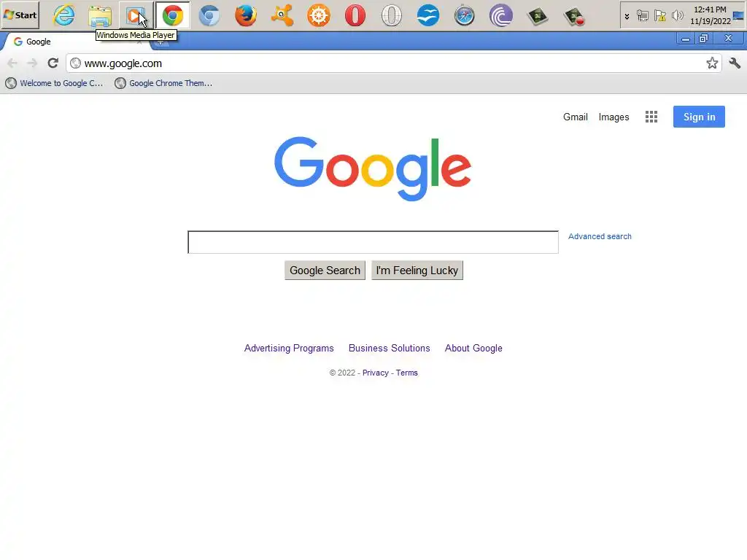Open the Google apps grid

651,117
